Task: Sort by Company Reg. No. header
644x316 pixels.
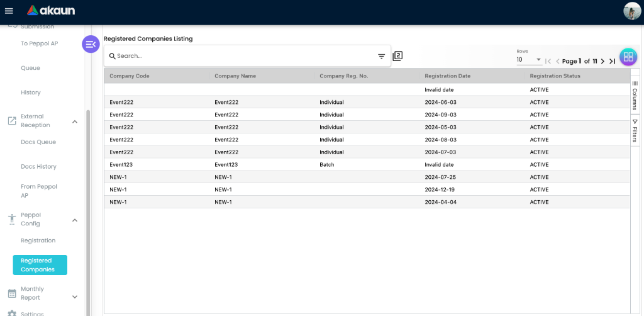Action: (367, 76)
